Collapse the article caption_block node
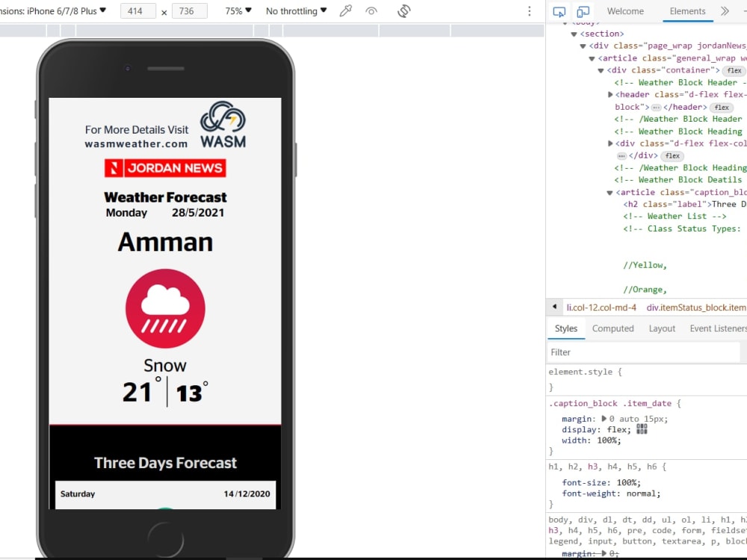The height and width of the screenshot is (560, 747). 610,193
